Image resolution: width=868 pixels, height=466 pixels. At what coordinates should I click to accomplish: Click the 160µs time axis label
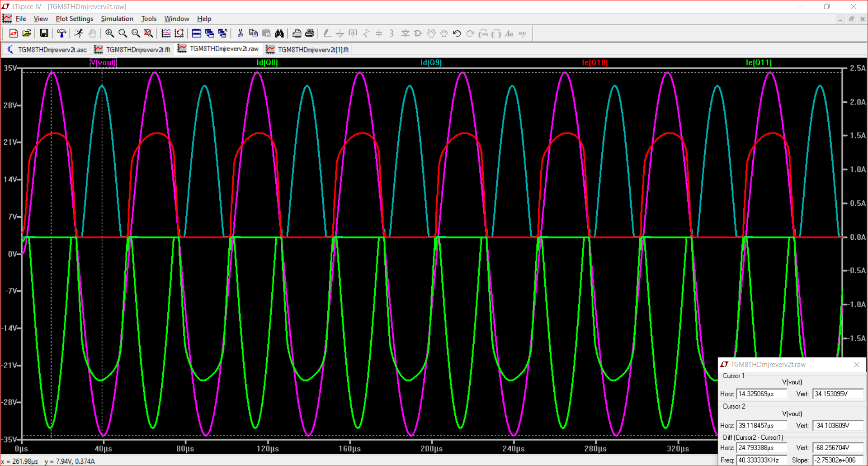(349, 449)
